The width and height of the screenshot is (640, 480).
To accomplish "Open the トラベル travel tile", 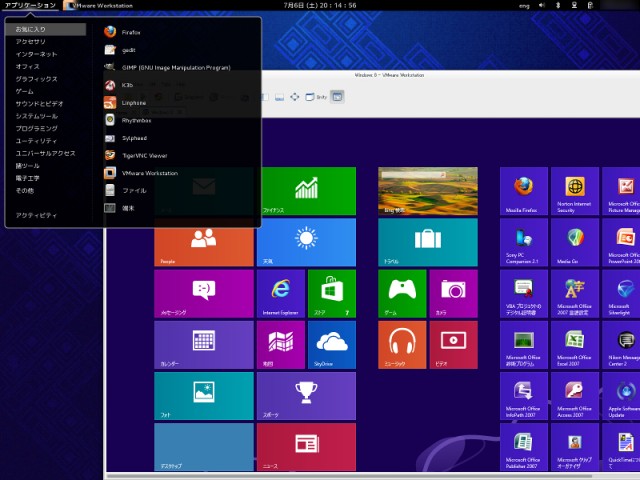I will point(428,242).
